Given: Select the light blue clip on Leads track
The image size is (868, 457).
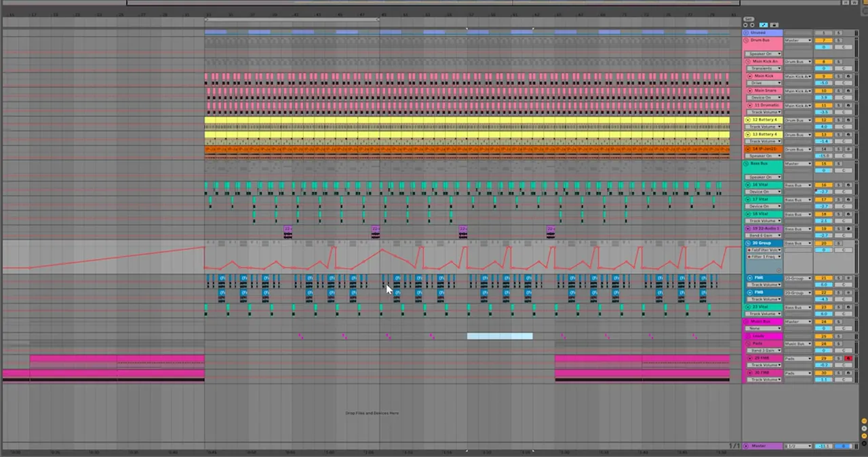Looking at the screenshot, I should (x=500, y=336).
